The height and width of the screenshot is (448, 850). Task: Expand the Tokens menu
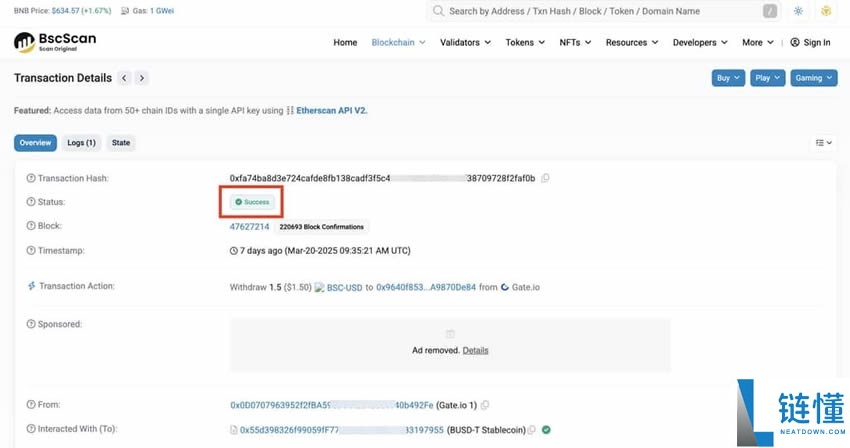tap(525, 42)
